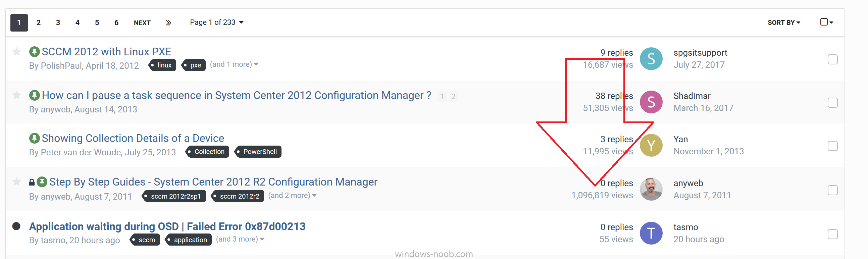The width and height of the screenshot is (868, 259).
Task: Click lock icon on Step By Step Guides
Action: tap(32, 182)
